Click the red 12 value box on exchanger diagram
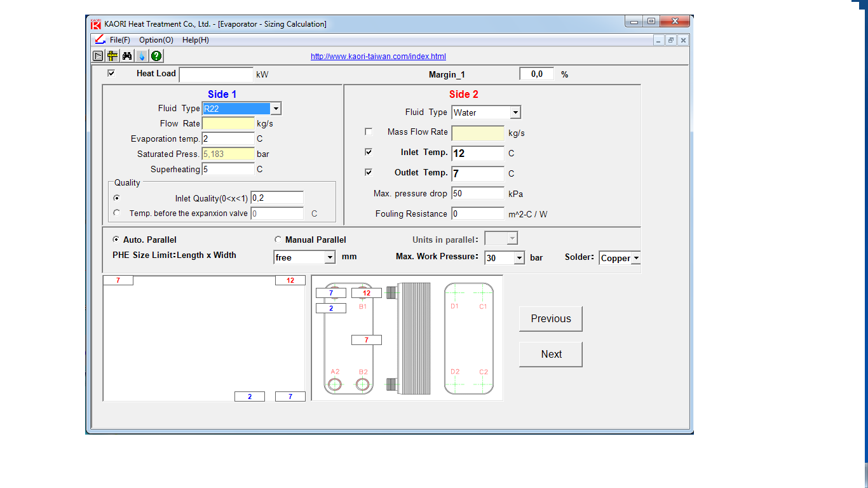Viewport: 868px width, 488px height. [367, 293]
